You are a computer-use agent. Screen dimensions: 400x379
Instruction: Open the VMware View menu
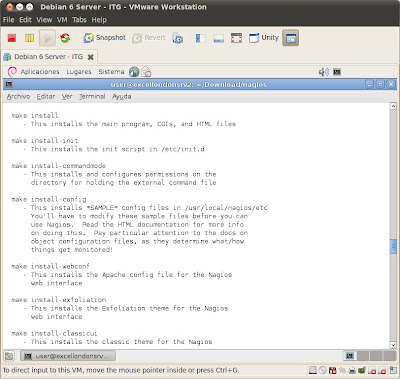pos(44,20)
